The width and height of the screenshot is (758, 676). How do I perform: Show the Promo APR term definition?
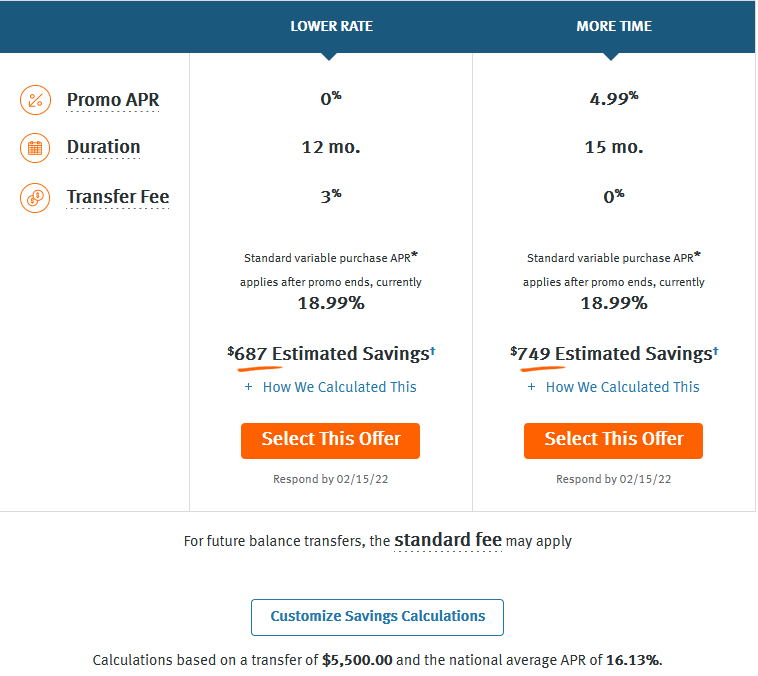[x=113, y=100]
